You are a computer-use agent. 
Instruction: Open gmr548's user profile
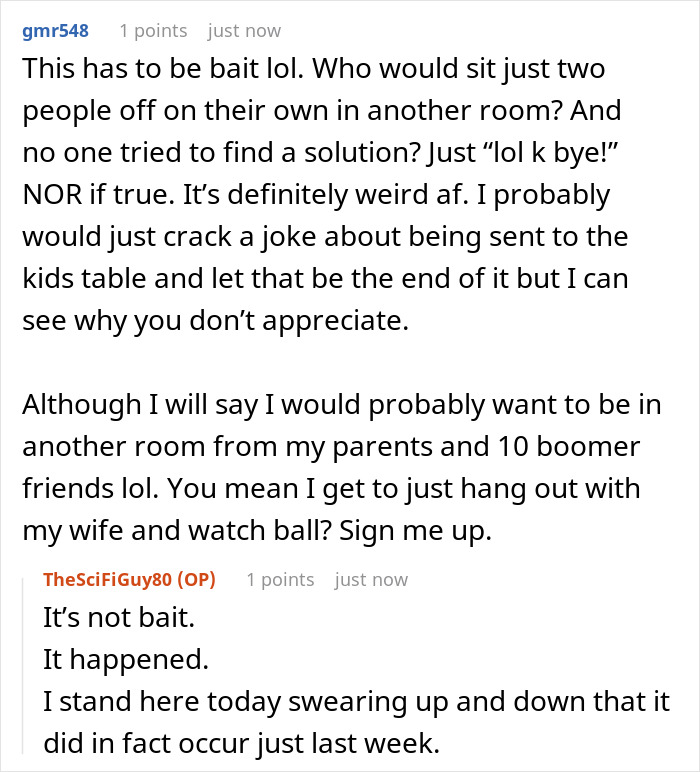tap(55, 31)
